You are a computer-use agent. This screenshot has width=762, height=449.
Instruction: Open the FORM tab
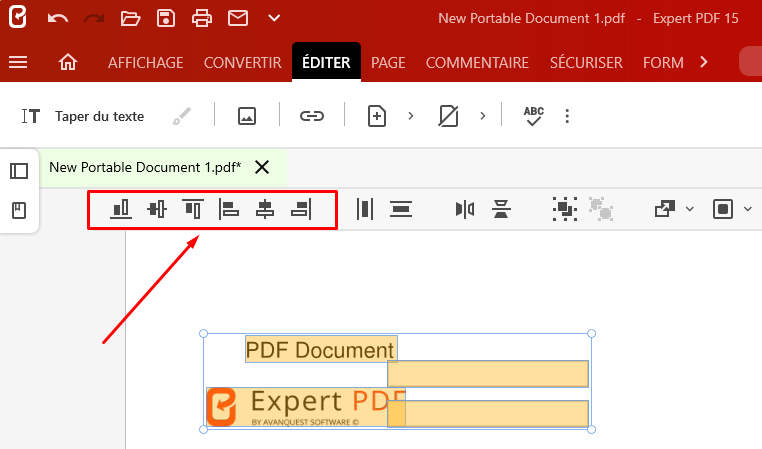(663, 63)
